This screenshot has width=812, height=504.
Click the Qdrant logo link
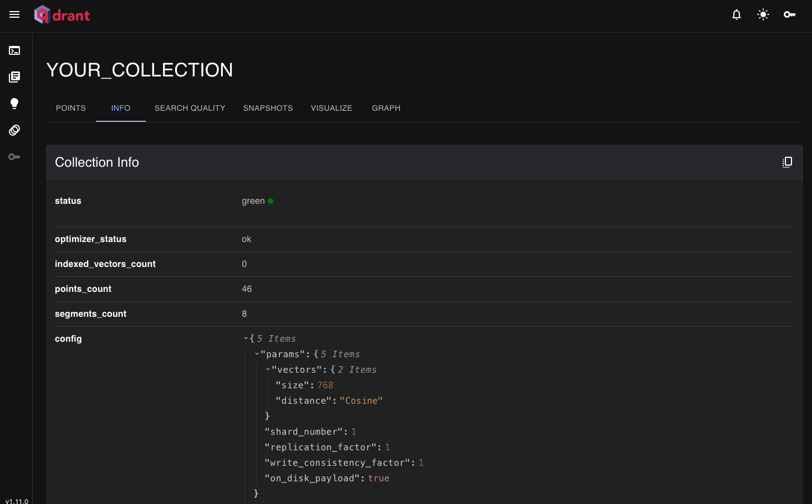pyautogui.click(x=62, y=15)
